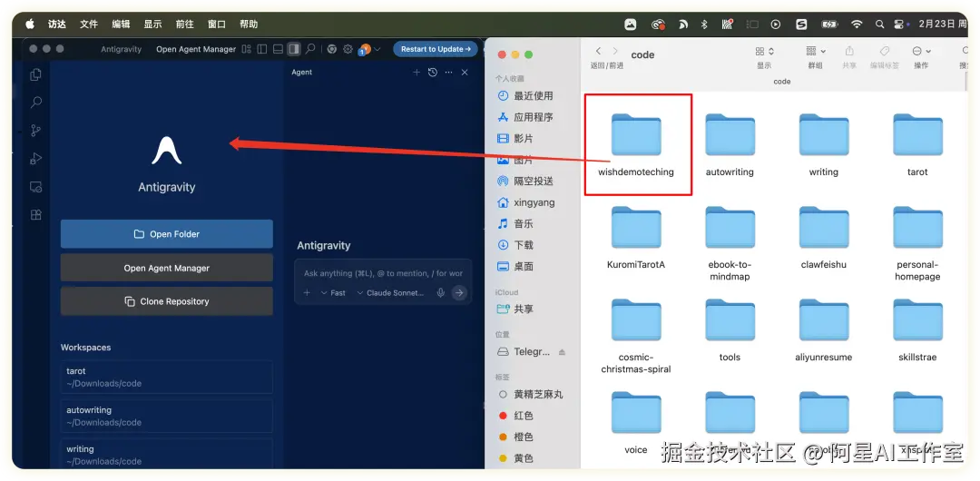Toggle the secondary side bar (highlighted) in Antigravity
The height and width of the screenshot is (481, 980).
pyautogui.click(x=294, y=49)
